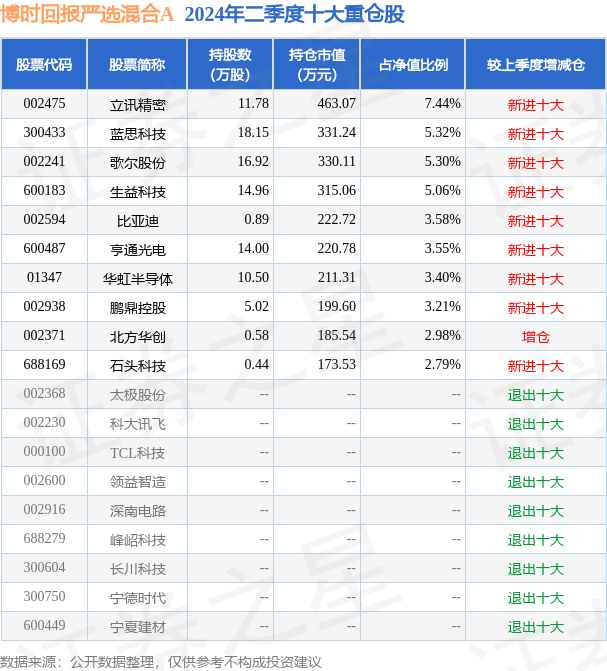Image resolution: width=607 pixels, height=671 pixels.
Task: Select stock name 宁夏建材
Action: pos(137,627)
